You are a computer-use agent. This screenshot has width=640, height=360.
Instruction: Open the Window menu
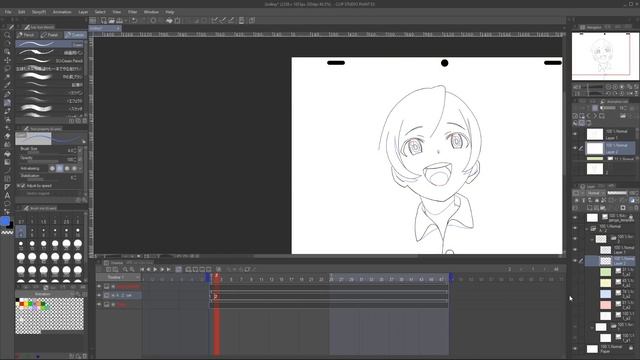click(x=151, y=12)
